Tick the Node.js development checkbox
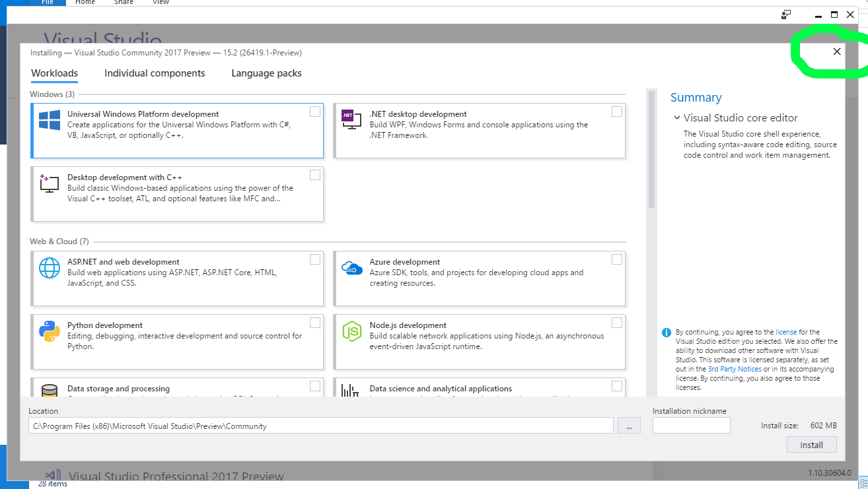 coord(617,323)
